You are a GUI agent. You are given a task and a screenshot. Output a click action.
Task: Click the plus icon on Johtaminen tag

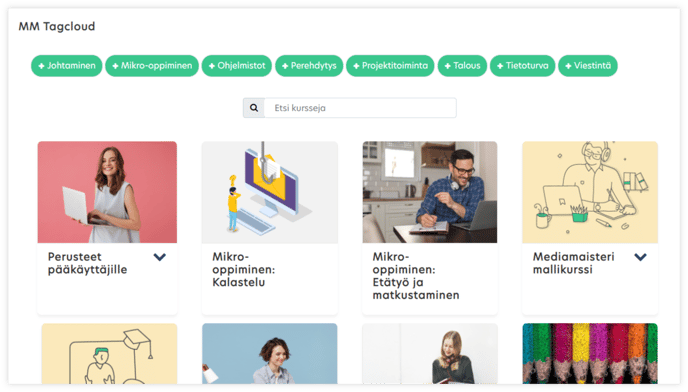[41, 66]
